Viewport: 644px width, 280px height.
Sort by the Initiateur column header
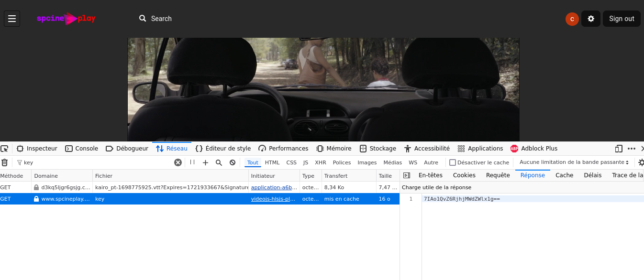(274, 176)
